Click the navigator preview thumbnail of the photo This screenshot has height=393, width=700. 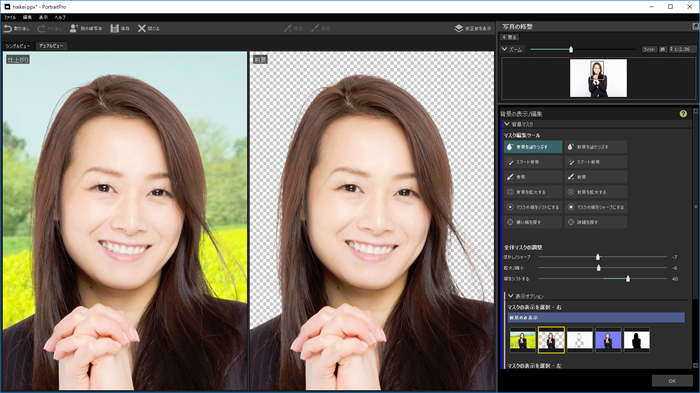tap(598, 78)
